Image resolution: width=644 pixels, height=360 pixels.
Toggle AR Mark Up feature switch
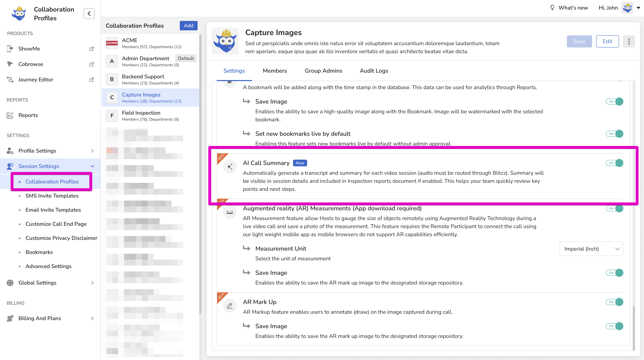coord(614,302)
